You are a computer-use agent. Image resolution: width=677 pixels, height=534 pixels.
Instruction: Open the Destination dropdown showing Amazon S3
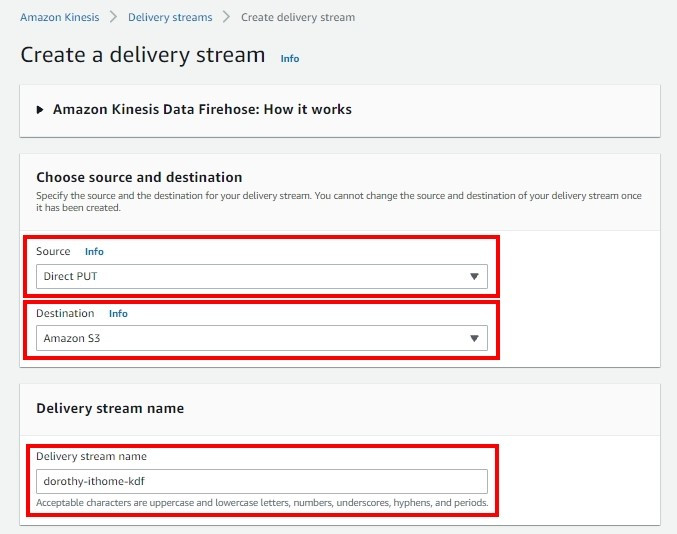pyautogui.click(x=262, y=338)
